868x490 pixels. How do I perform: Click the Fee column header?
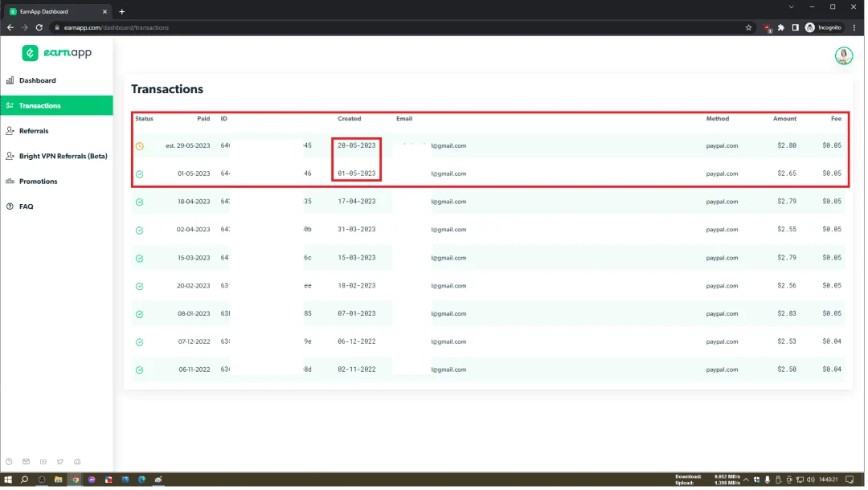pyautogui.click(x=838, y=119)
